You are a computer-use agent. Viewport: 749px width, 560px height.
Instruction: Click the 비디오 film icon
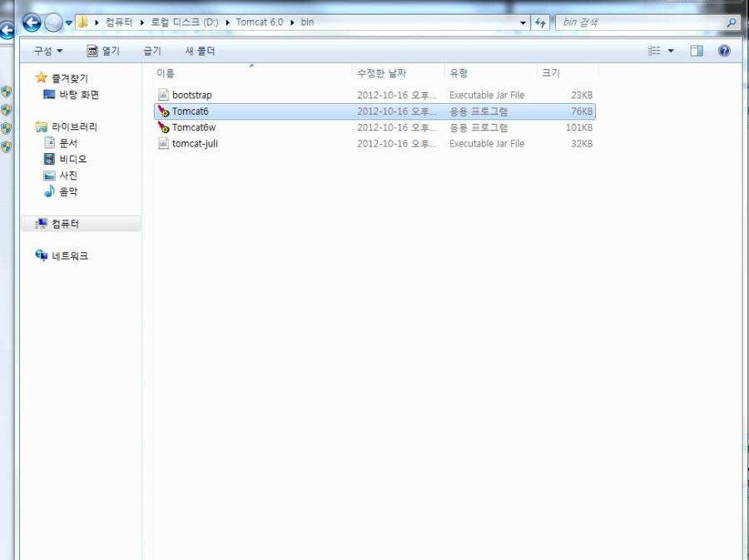(x=49, y=158)
